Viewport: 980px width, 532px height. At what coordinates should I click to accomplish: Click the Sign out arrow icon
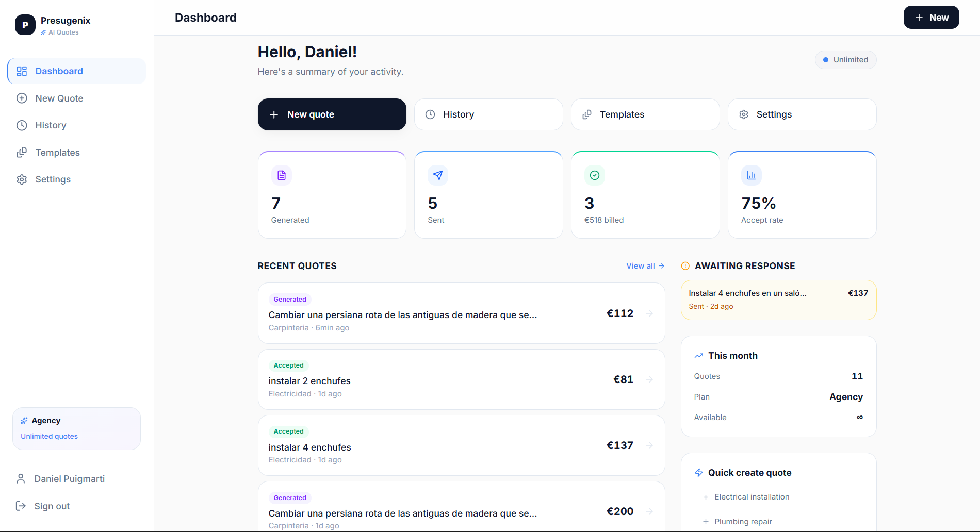point(21,506)
